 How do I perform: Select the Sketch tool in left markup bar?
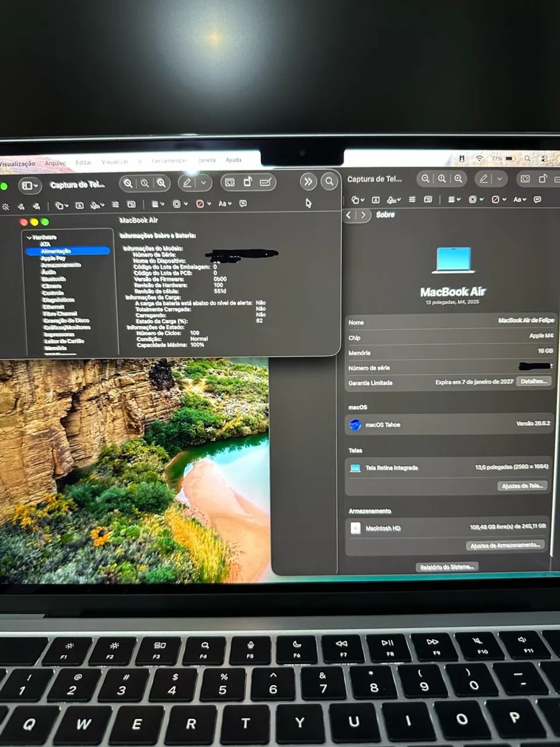tap(21, 206)
